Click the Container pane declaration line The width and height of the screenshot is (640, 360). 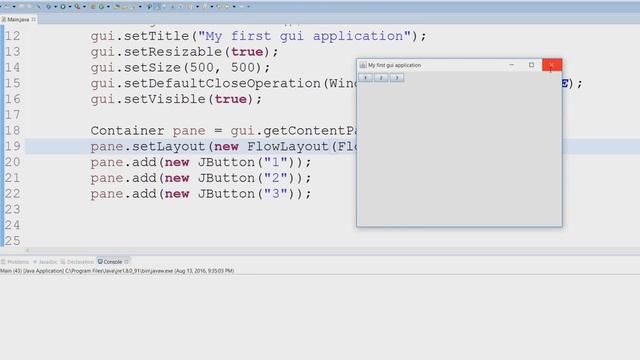(223, 131)
